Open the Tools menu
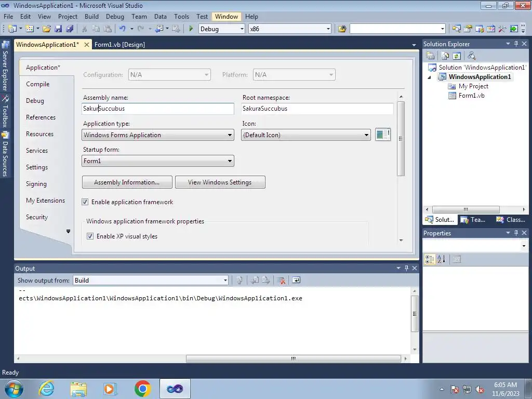This screenshot has height=399, width=532. (181, 17)
